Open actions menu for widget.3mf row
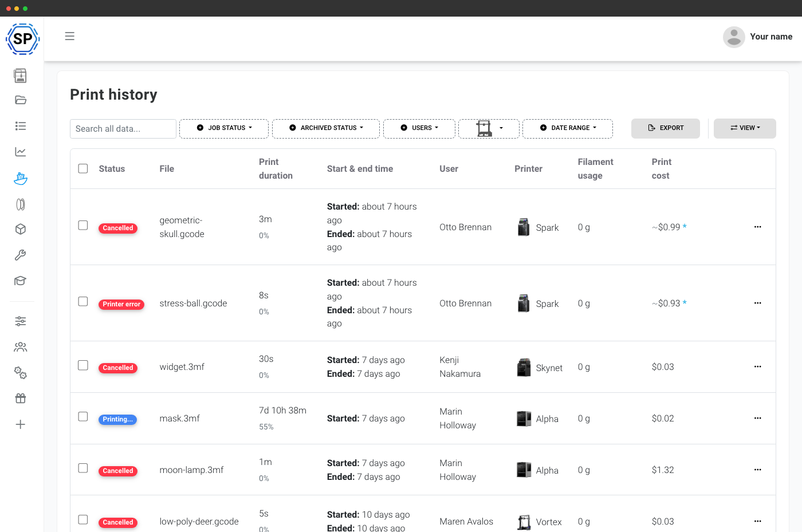The width and height of the screenshot is (802, 532). [758, 367]
